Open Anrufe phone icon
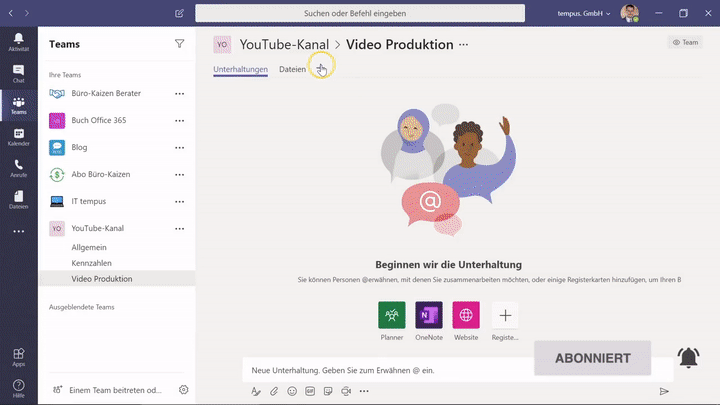This screenshot has height=405, width=720. (18, 169)
